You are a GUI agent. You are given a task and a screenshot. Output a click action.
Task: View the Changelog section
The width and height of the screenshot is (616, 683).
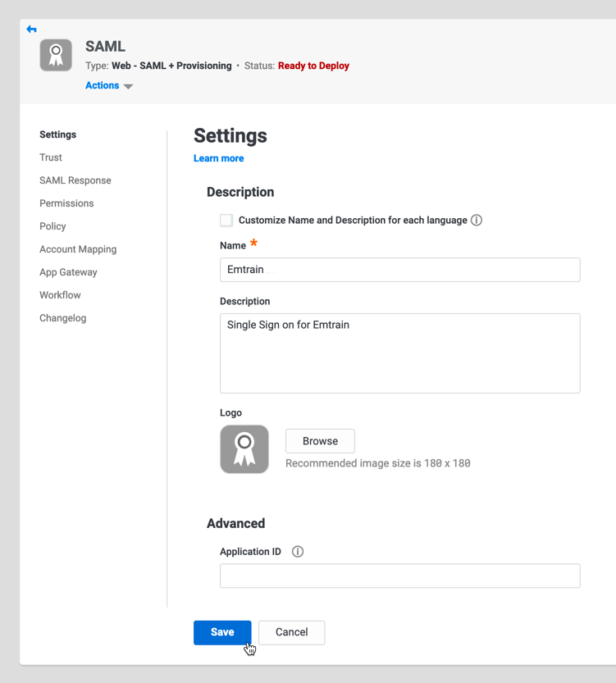tap(62, 318)
